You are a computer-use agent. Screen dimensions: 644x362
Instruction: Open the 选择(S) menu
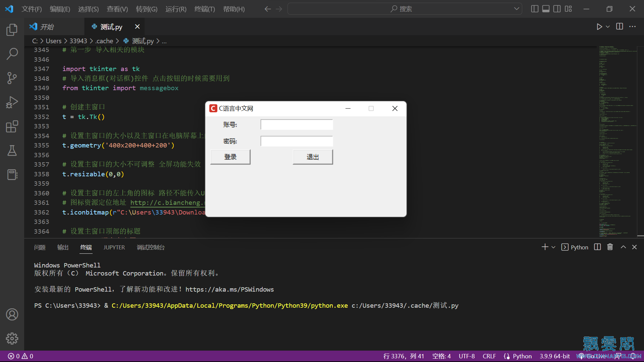pos(89,9)
